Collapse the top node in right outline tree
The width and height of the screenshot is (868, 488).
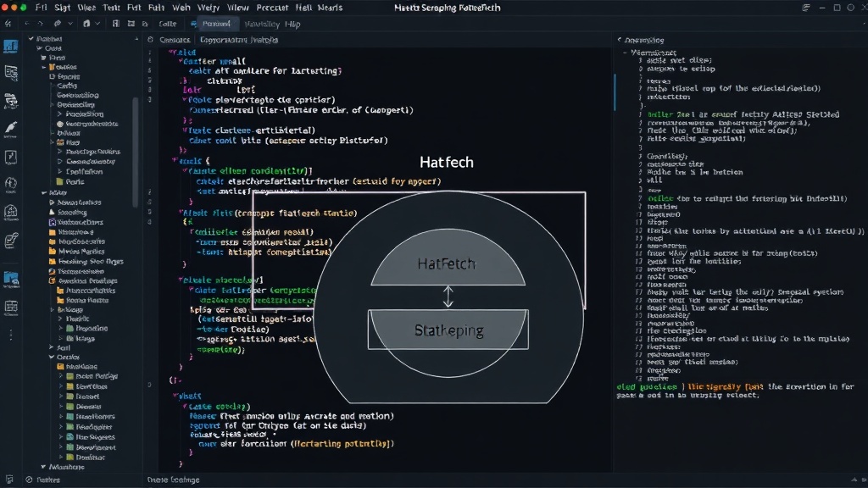[x=625, y=53]
